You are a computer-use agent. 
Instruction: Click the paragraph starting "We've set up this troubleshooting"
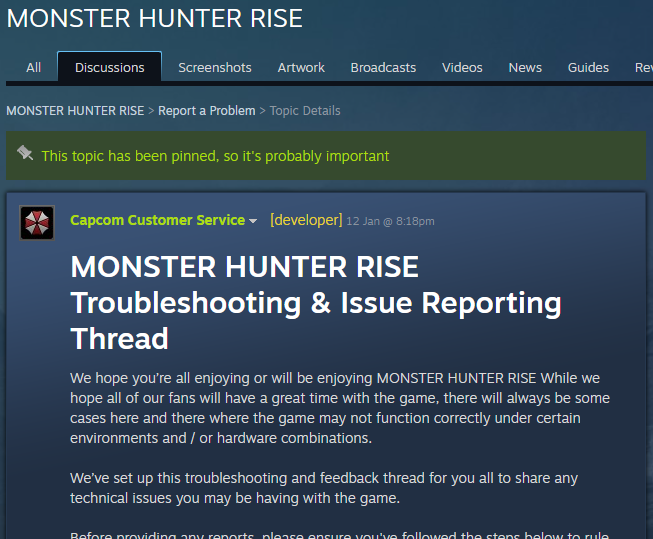click(x=324, y=488)
